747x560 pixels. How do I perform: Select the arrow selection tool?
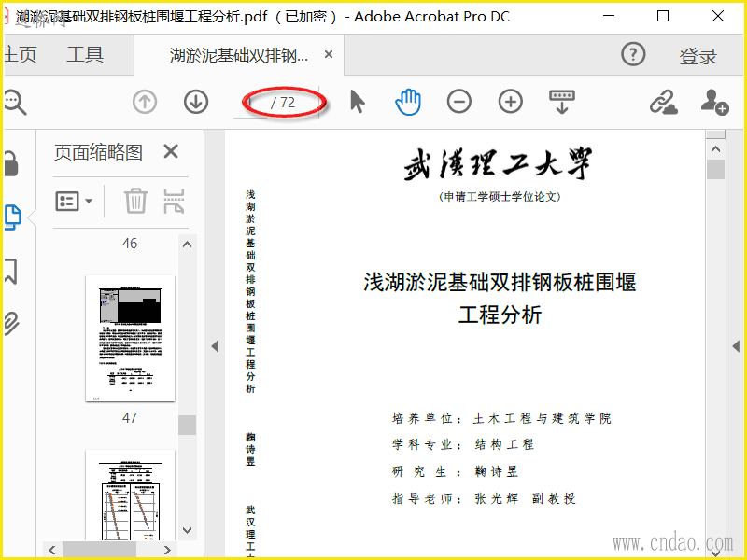[358, 102]
